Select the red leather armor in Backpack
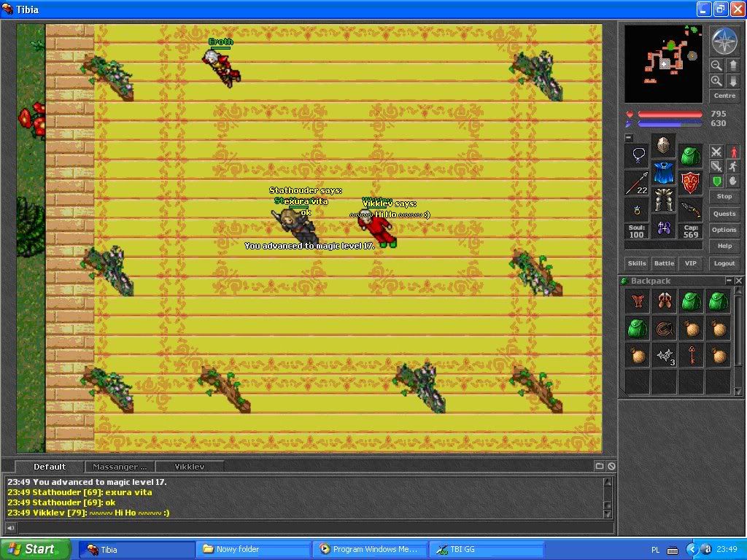This screenshot has width=747, height=560. click(x=638, y=301)
